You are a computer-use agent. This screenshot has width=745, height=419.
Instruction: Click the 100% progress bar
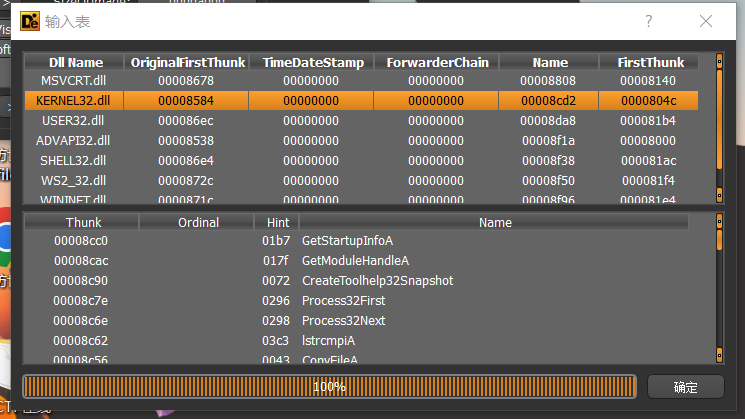(x=329, y=387)
